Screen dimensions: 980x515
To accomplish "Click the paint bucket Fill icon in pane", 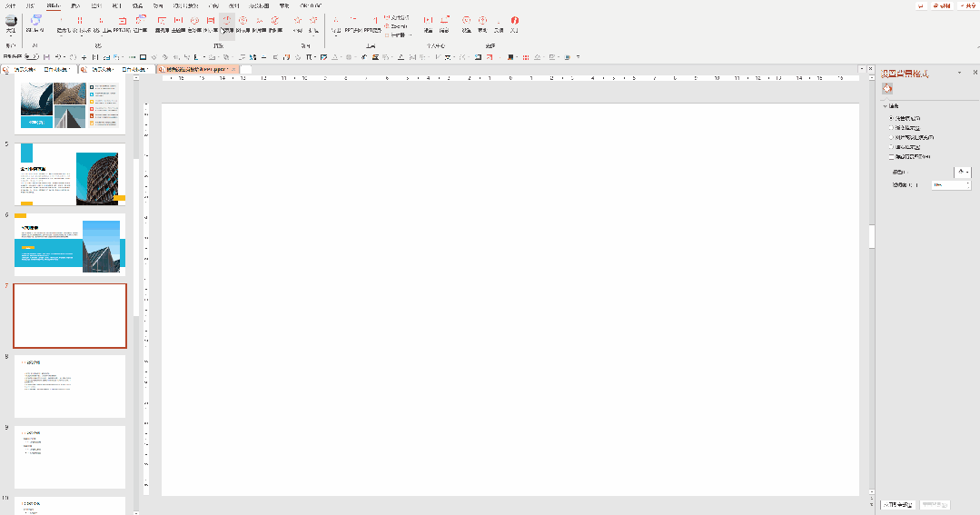I will point(887,89).
